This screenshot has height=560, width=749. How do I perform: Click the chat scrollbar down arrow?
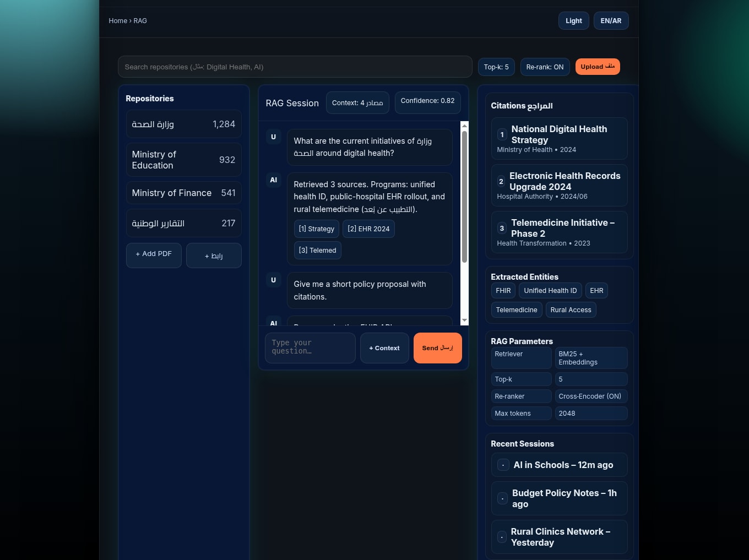tap(464, 320)
